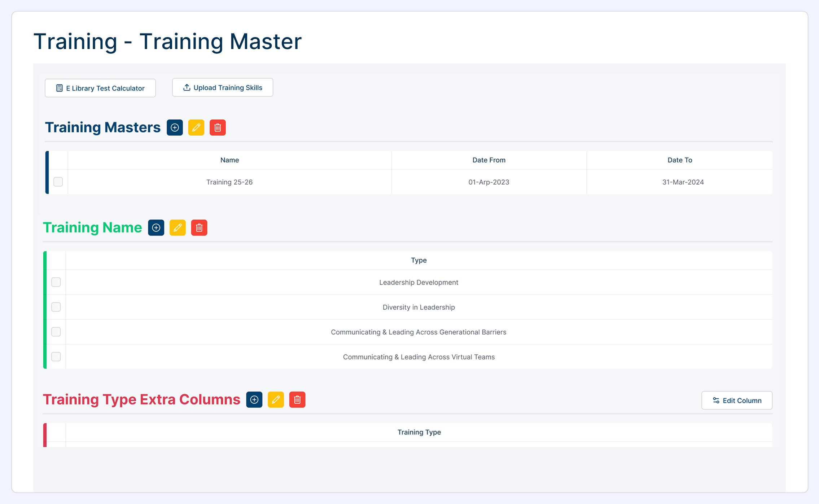Click add icon beside Training Masters
819x504 pixels.
pos(175,128)
